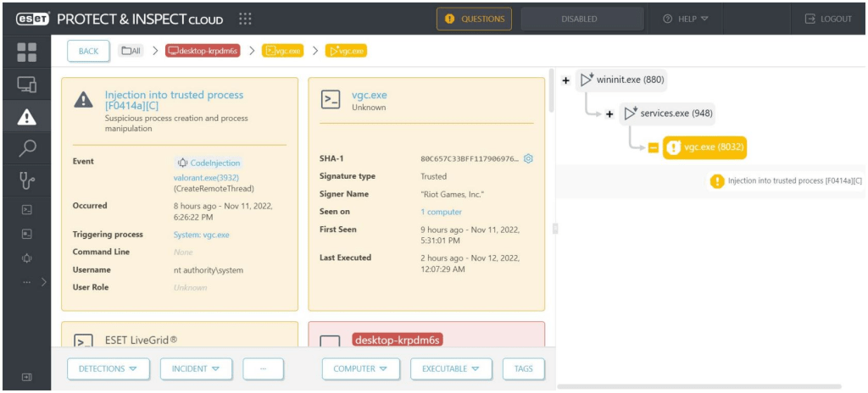Open the INCIDENT dropdown menu
The height and width of the screenshot is (393, 868).
pyautogui.click(x=196, y=369)
